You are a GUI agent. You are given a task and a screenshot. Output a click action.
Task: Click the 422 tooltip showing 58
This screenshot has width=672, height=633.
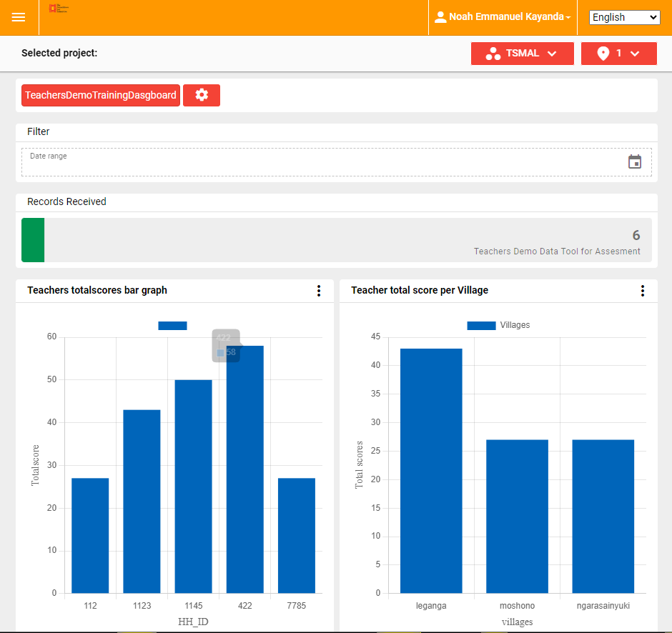(x=227, y=346)
